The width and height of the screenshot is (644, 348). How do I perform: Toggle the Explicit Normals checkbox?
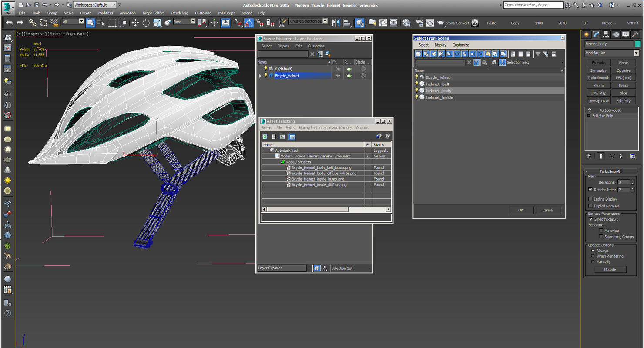(590, 206)
